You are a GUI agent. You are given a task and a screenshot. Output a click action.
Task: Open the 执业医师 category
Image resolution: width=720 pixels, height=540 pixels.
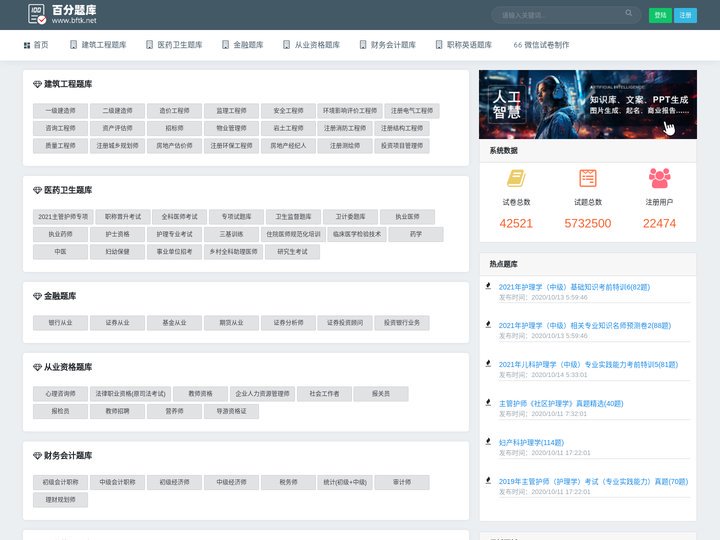point(407,217)
